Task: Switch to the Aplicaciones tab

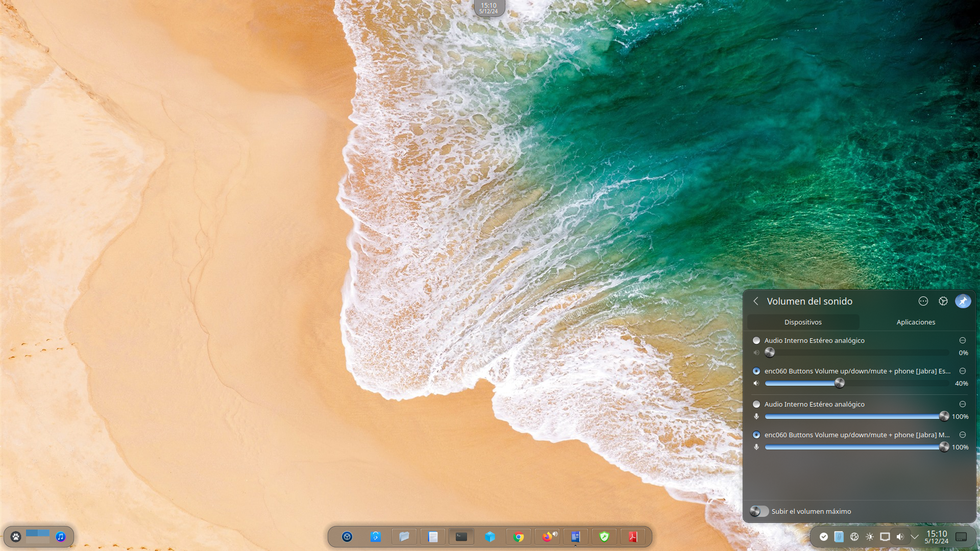Action: coord(916,322)
